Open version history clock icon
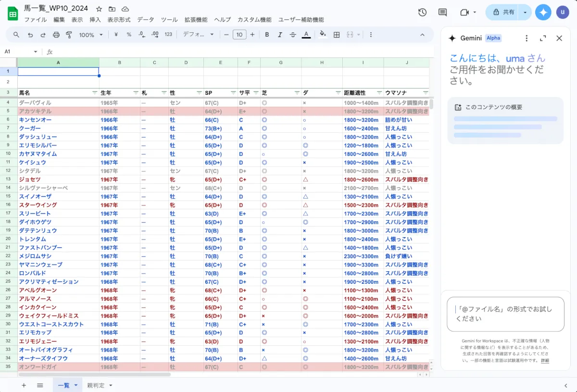 pos(422,13)
